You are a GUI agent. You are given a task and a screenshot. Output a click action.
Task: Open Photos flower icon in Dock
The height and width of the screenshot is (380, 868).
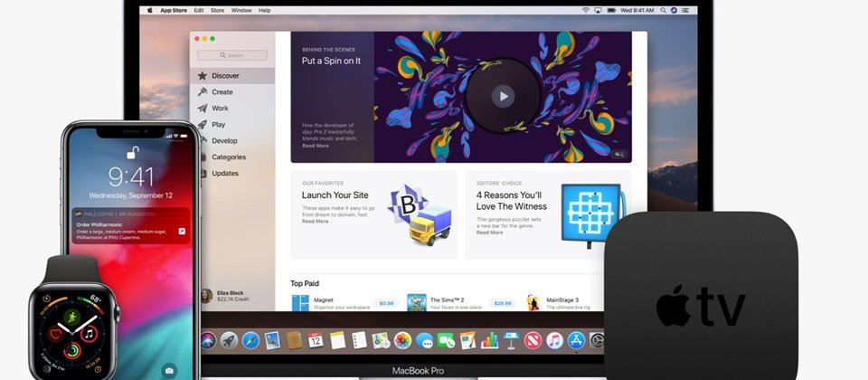pyautogui.click(x=402, y=340)
